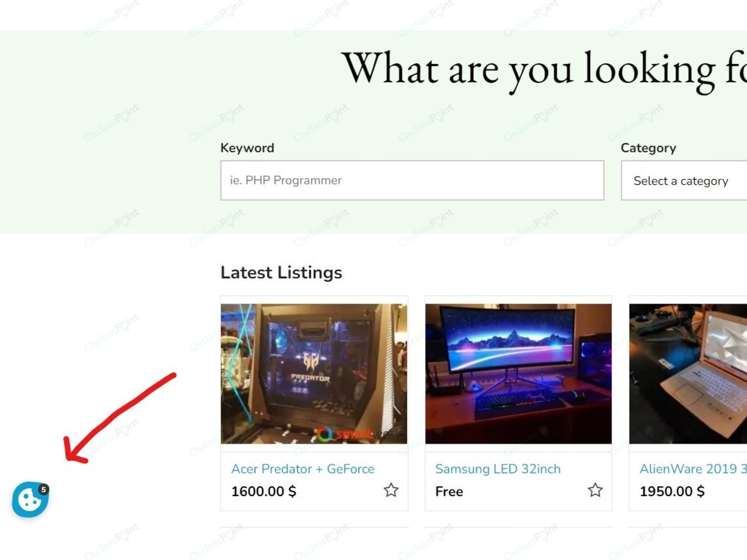This screenshot has height=560, width=747.
Task: Click the Acer Predator PC thumbnail
Action: 314,374
